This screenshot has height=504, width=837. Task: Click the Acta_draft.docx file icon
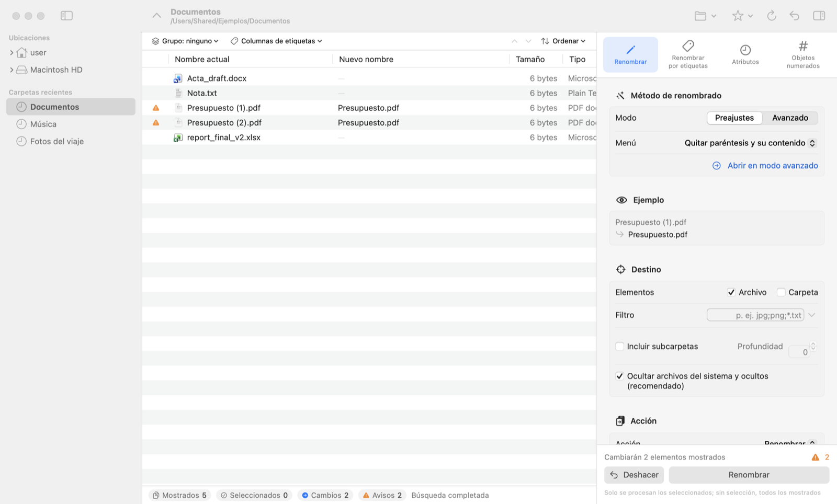178,78
